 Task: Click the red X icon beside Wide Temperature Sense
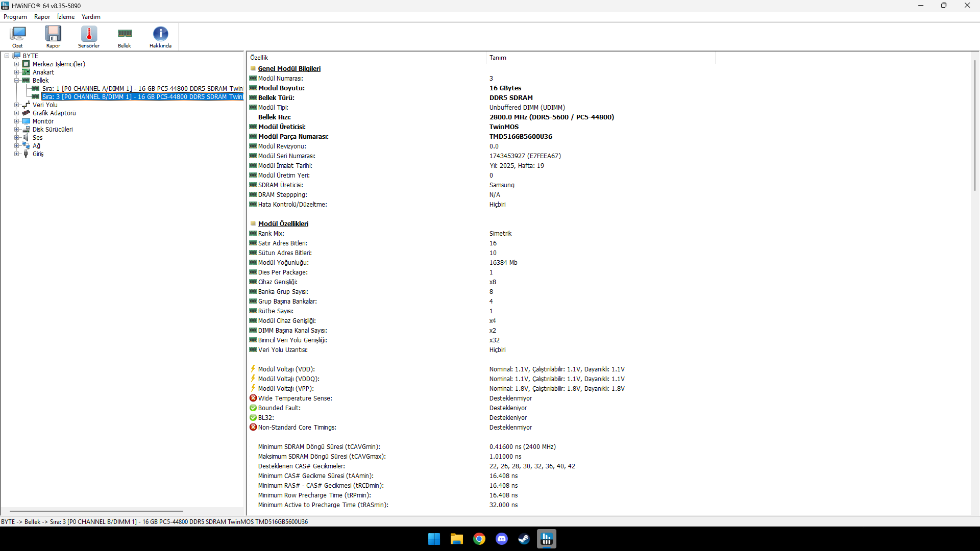pyautogui.click(x=253, y=398)
